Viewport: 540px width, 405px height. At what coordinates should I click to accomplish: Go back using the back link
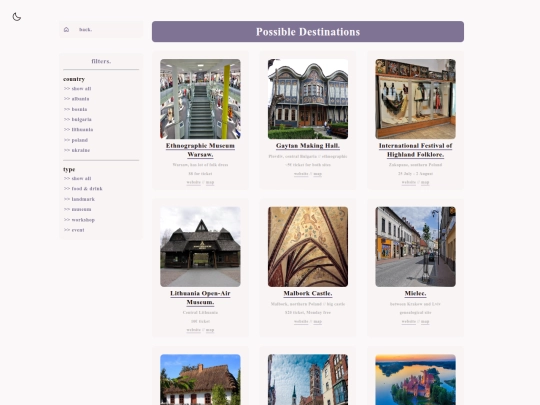[x=85, y=30]
